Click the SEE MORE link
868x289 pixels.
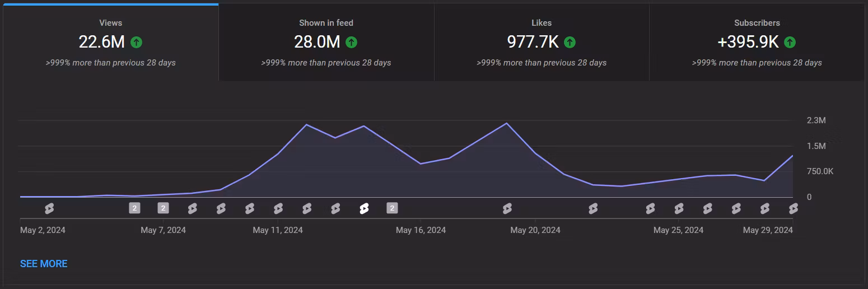[x=44, y=264]
